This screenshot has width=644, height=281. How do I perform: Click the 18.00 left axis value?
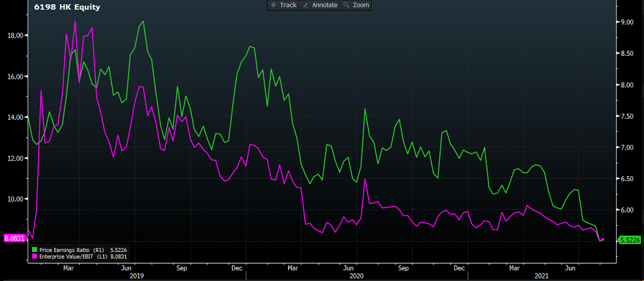[15, 36]
